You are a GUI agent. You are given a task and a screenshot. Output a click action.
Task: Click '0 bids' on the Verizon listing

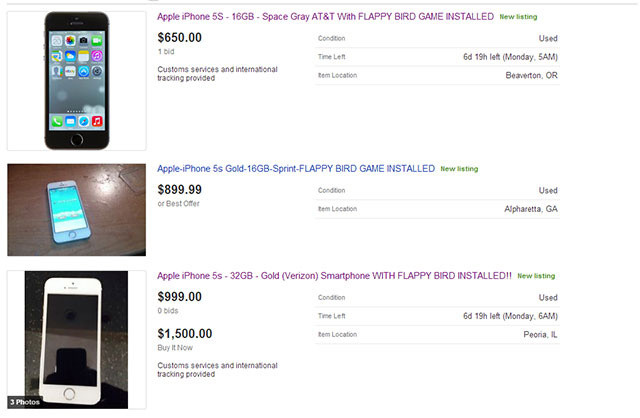tap(169, 310)
